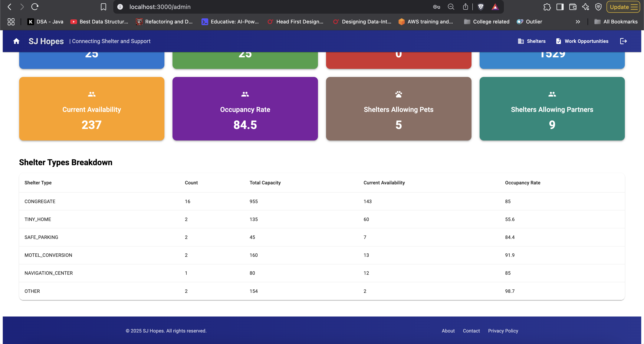Open the browser extensions puzzle icon
The height and width of the screenshot is (344, 644).
coord(547,7)
